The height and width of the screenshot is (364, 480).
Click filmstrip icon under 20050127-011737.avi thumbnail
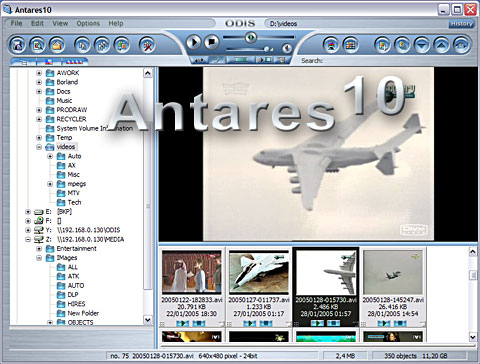pos(266,323)
